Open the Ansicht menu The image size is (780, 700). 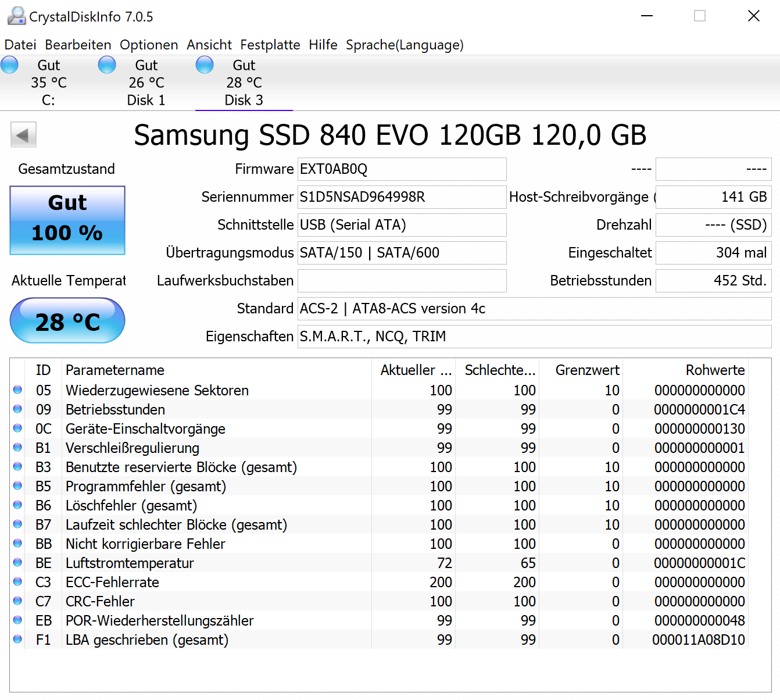tap(209, 45)
